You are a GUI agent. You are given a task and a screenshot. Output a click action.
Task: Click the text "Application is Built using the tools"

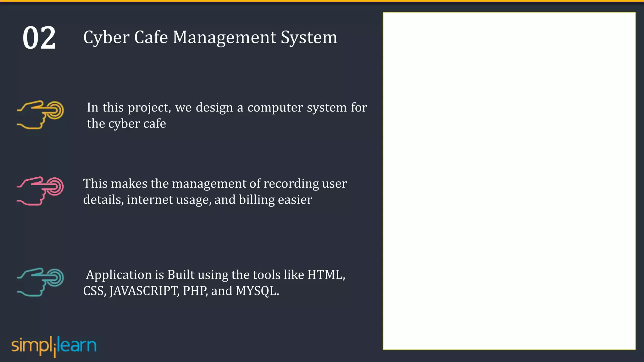183,275
